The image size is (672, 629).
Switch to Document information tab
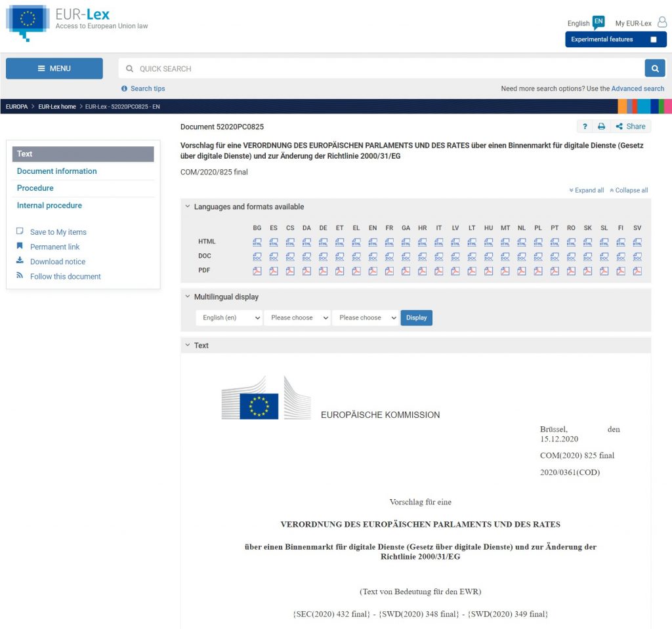57,171
